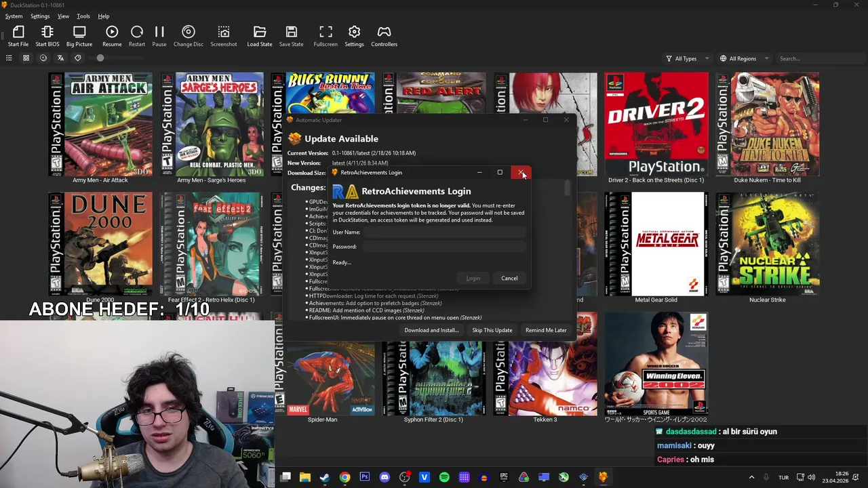The image size is (868, 488).
Task: Click the Start File toolbar icon
Action: 18,37
